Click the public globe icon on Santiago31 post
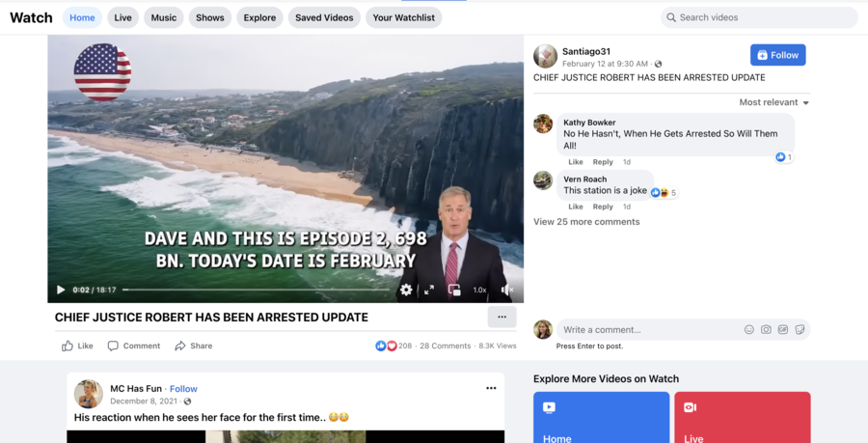Screen dimensions: 868x443 (x=658, y=65)
